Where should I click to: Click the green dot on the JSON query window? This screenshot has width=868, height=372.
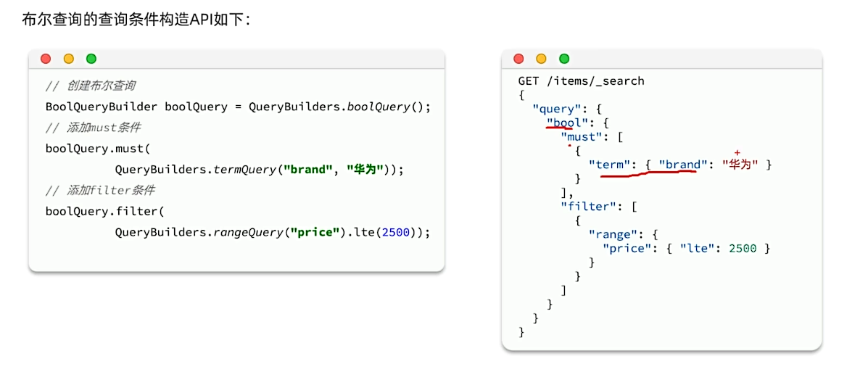[x=564, y=59]
